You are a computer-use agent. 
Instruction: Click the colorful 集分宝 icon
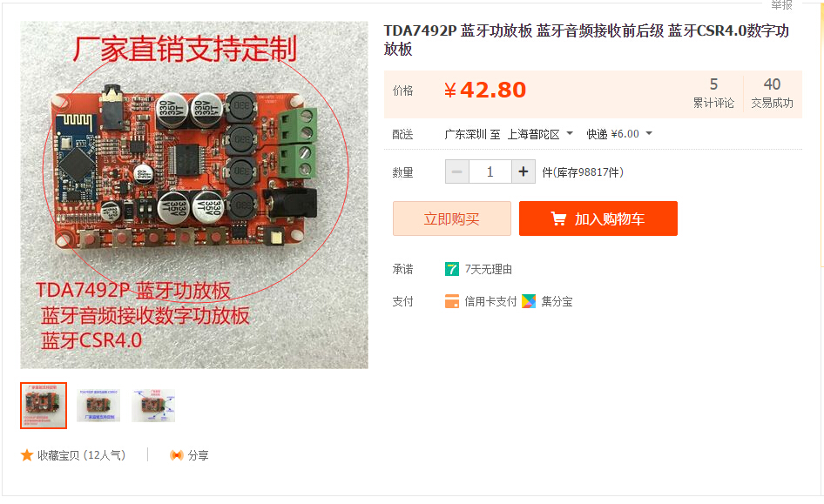click(x=529, y=301)
